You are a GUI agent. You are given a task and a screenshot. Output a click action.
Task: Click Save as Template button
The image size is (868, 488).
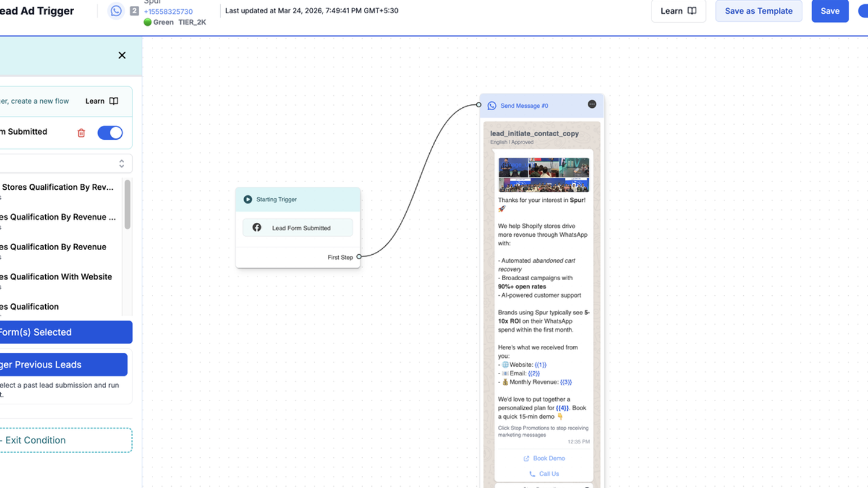[758, 11]
